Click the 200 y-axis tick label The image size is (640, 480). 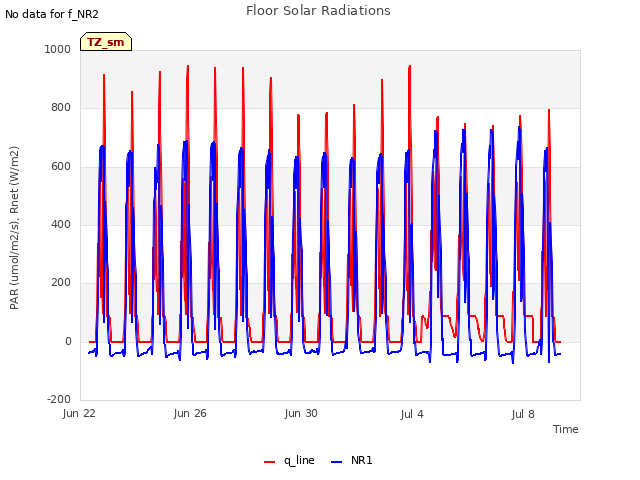[61, 282]
